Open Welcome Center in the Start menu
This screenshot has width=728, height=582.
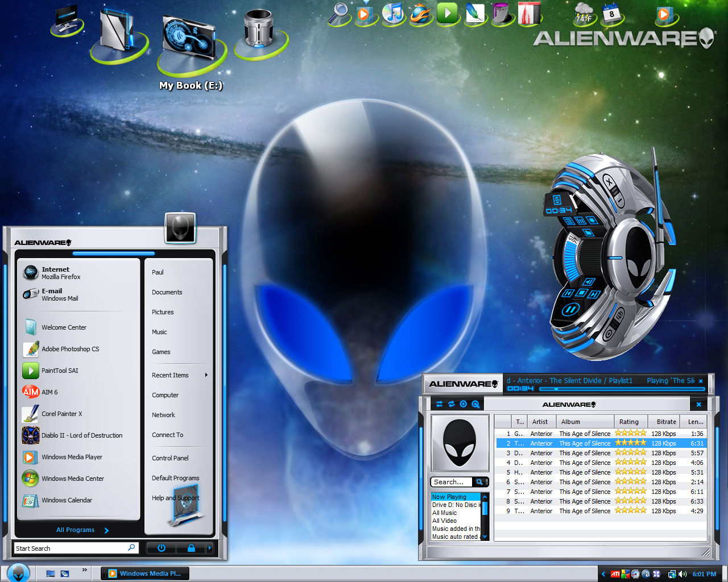click(78, 327)
